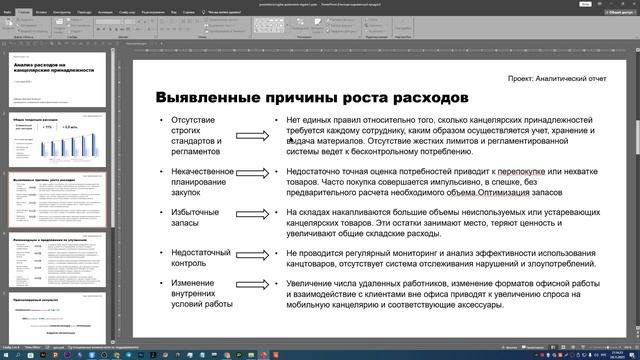
Task: Open the font size combo box
Action: pos(130,22)
